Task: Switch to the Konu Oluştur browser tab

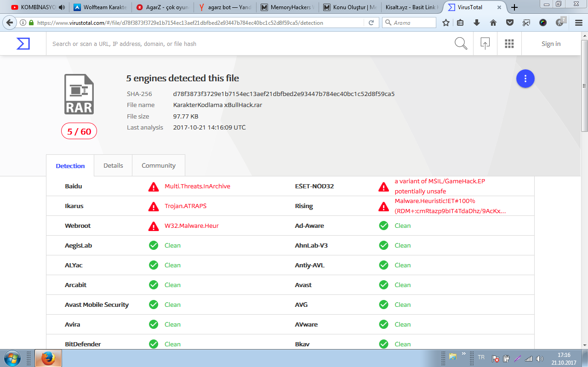Action: [349, 7]
